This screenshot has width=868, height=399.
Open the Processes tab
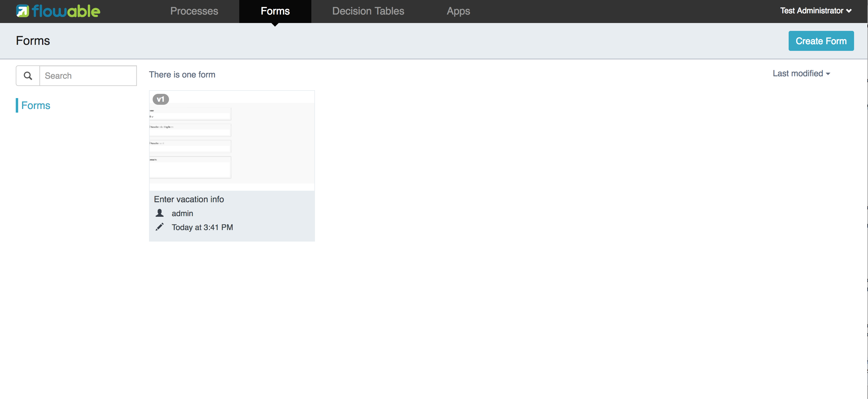point(194,11)
